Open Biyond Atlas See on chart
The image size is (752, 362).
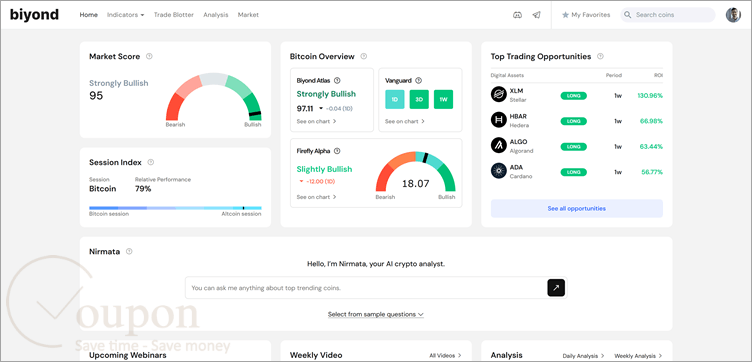(317, 121)
